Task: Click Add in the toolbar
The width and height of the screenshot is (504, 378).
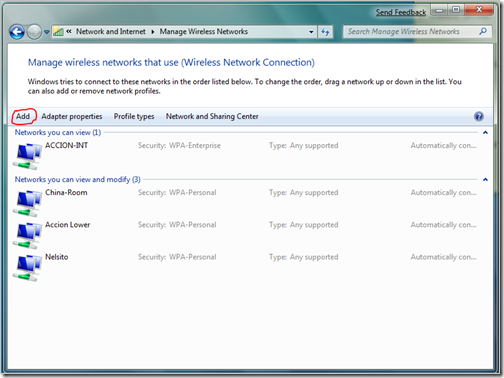Action: click(23, 116)
